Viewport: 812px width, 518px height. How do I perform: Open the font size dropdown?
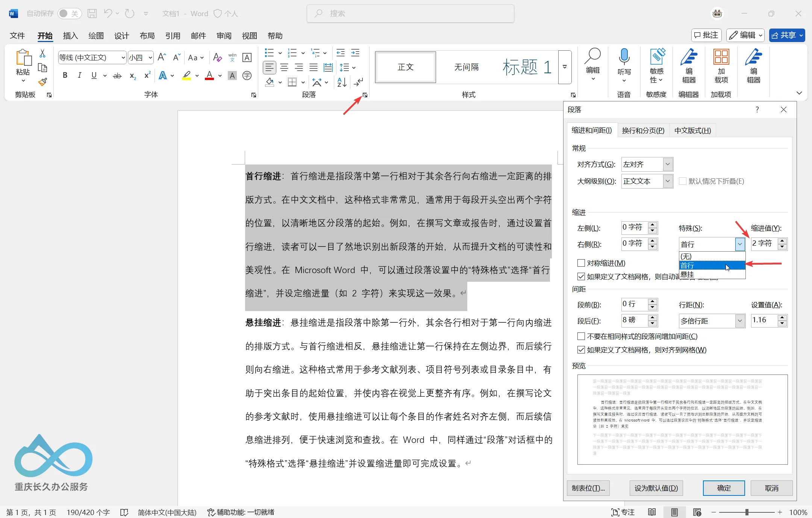(150, 57)
